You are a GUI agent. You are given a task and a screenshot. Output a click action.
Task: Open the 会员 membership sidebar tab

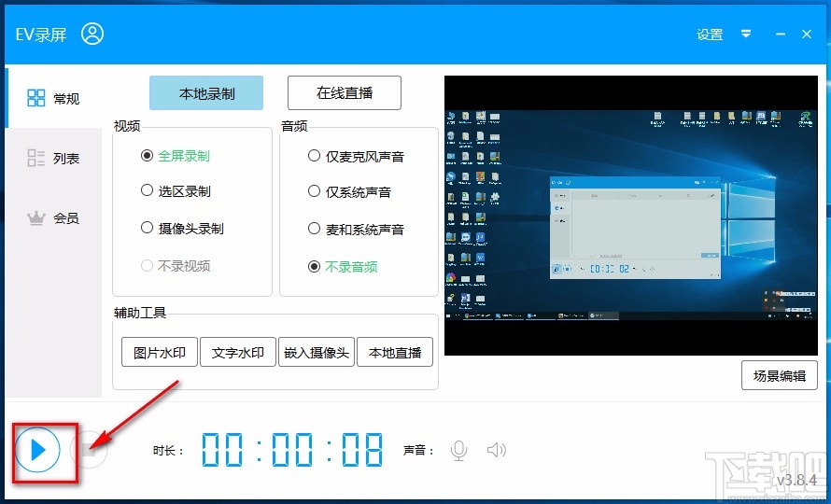pyautogui.click(x=53, y=217)
